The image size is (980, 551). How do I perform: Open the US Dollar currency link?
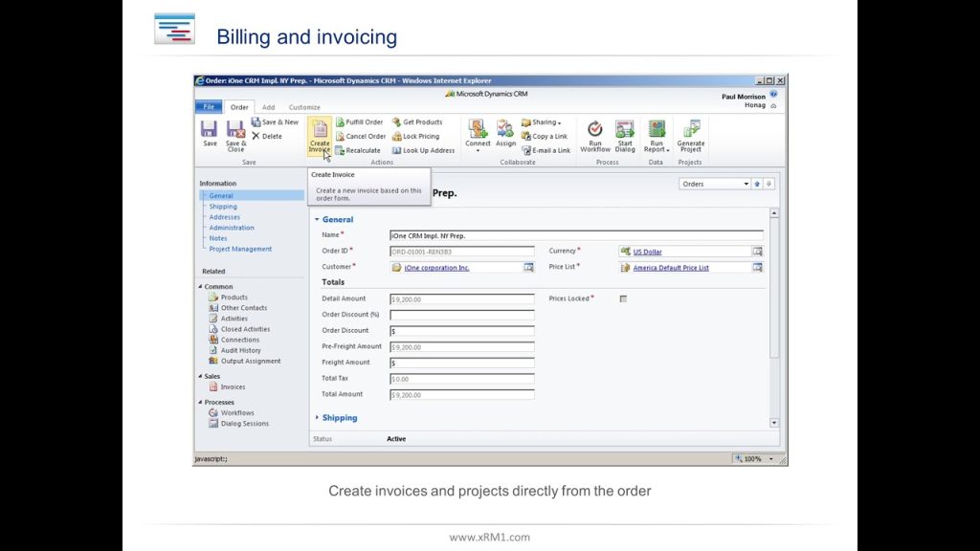pyautogui.click(x=647, y=252)
